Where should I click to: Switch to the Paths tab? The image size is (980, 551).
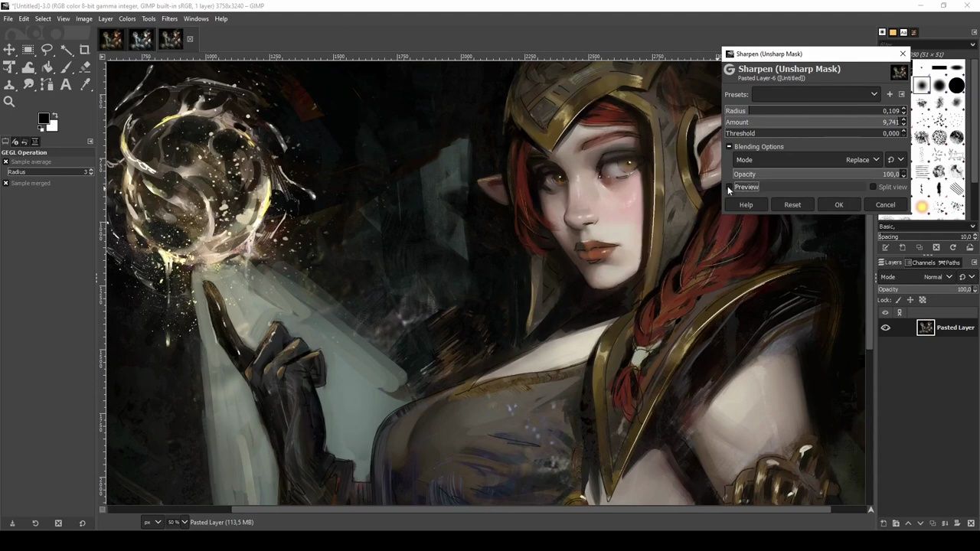pos(949,262)
